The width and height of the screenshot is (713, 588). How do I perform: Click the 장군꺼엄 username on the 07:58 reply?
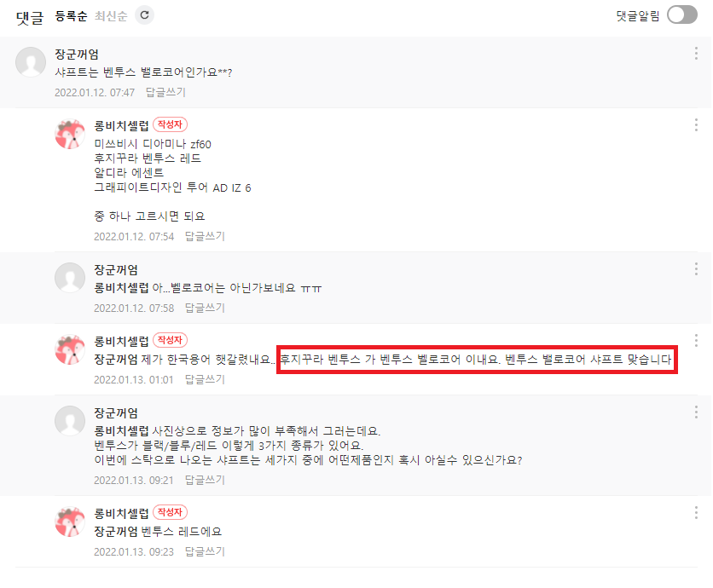point(116,270)
